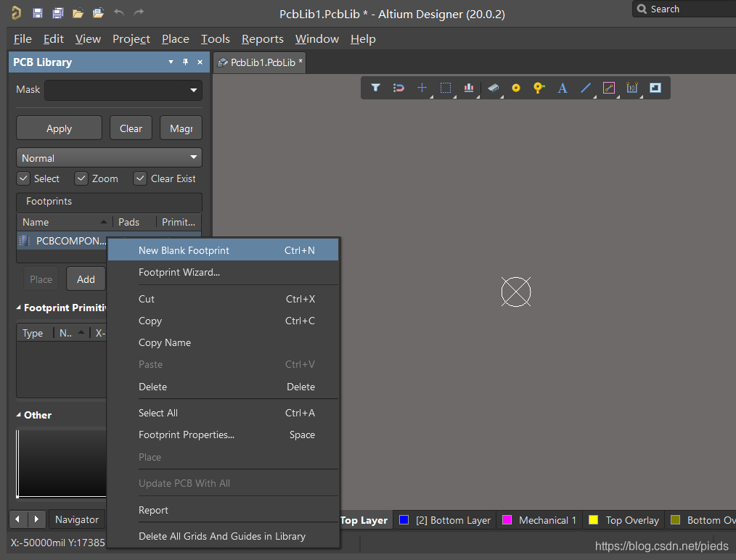The width and height of the screenshot is (736, 560).
Task: Choose the Place String text tool
Action: point(562,88)
